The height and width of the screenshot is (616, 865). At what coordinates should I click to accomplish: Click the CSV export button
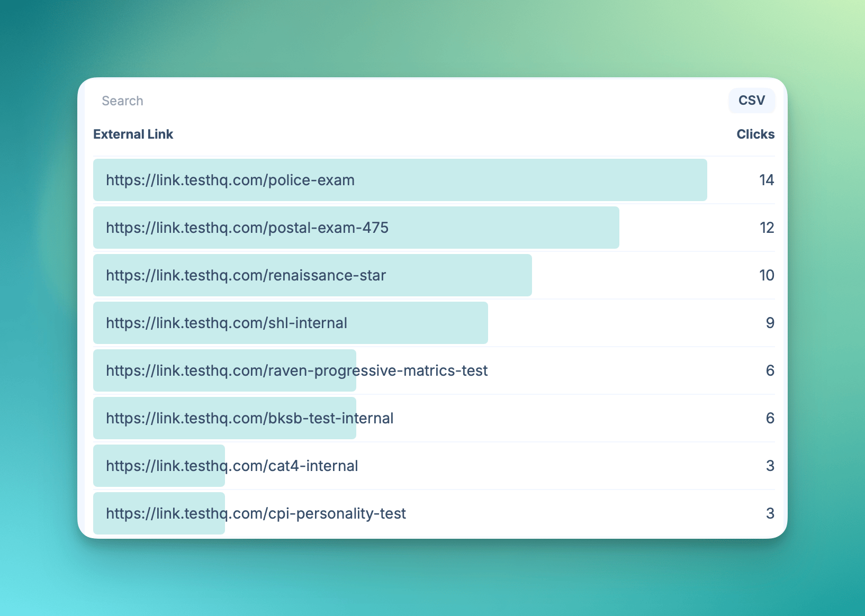pyautogui.click(x=751, y=101)
